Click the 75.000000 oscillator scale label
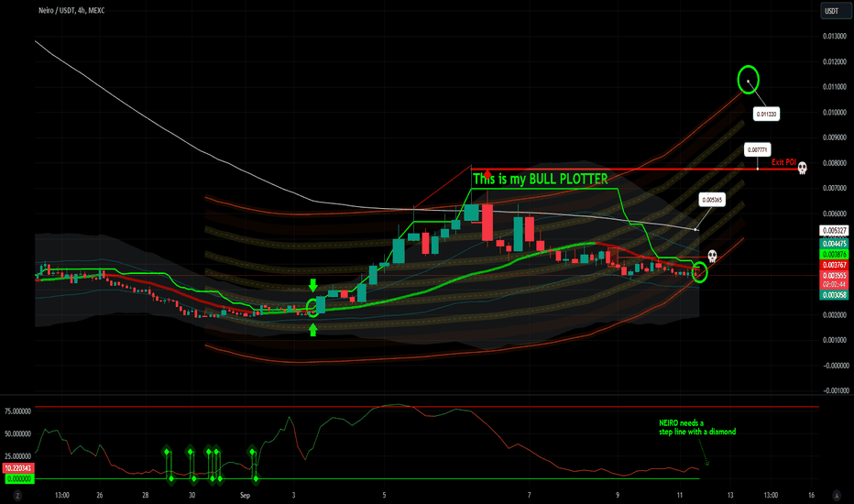 click(x=18, y=411)
